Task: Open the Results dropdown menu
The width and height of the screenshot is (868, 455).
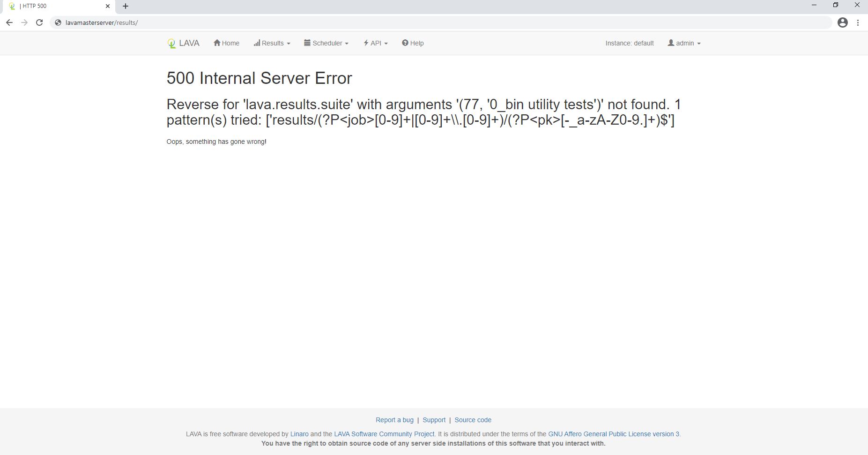Action: 272,43
